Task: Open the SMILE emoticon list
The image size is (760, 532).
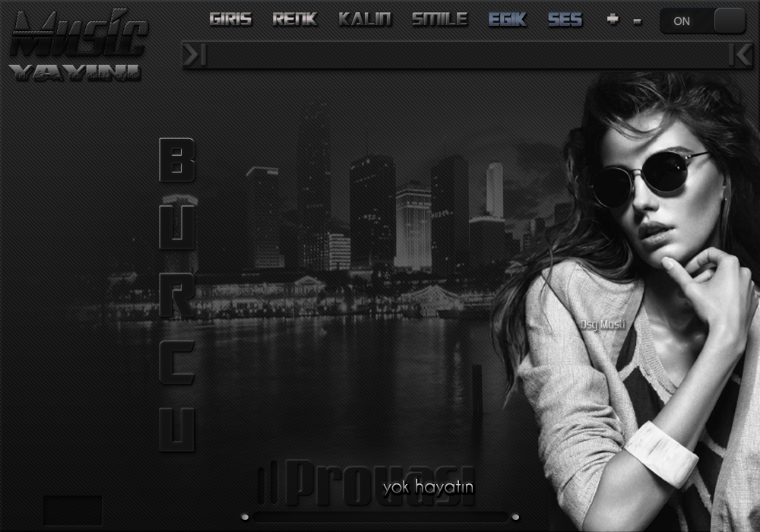Action: (x=439, y=20)
